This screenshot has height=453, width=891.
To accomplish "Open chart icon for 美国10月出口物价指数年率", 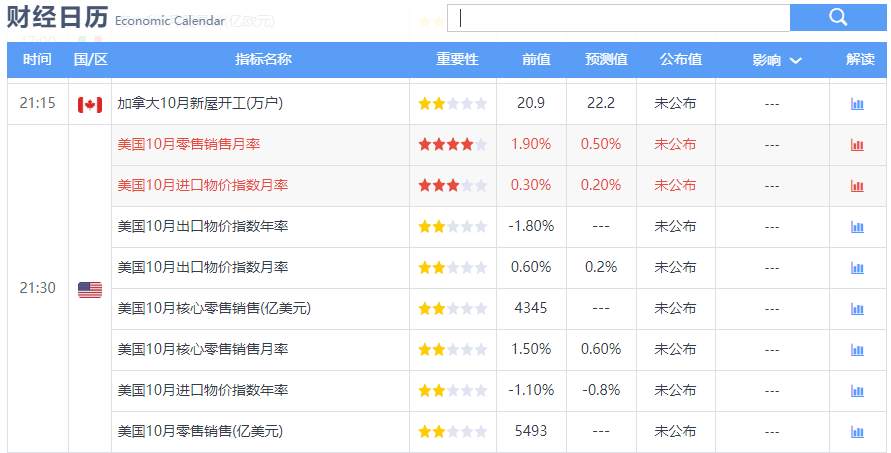I will pyautogui.click(x=857, y=227).
